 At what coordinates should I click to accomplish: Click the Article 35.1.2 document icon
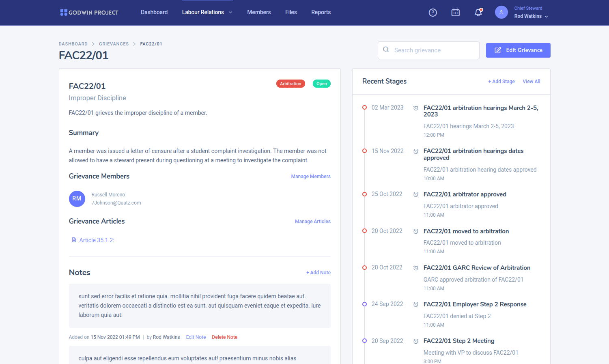74,240
